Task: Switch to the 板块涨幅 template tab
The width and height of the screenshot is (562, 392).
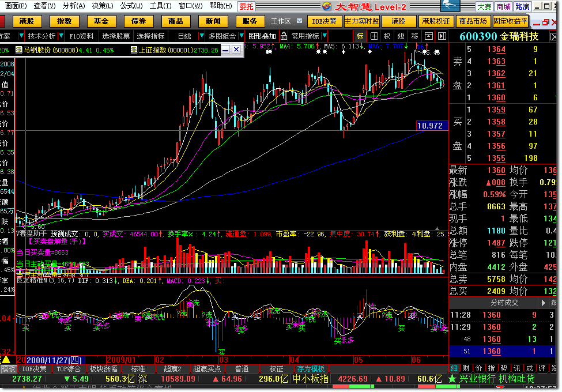Action: point(103,369)
